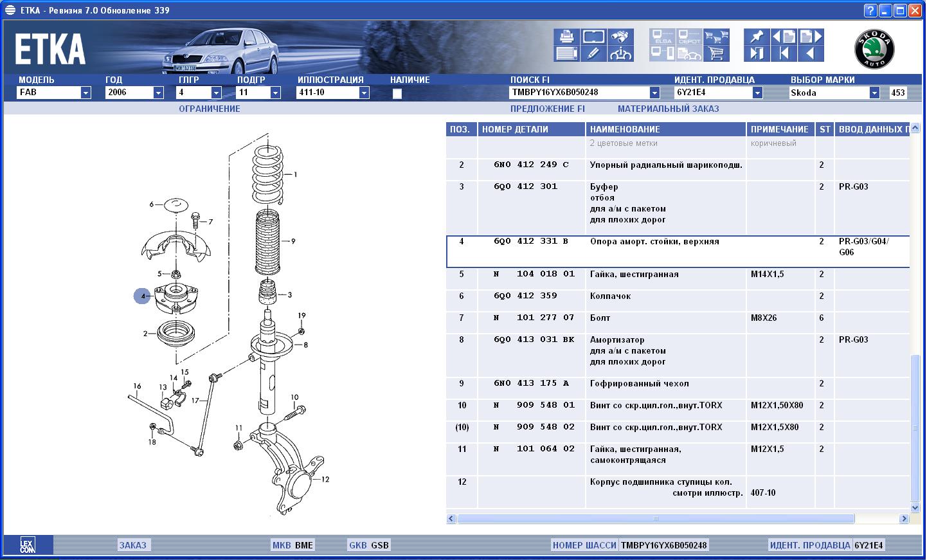Click the scroll-down arrow of parts list
The image size is (927, 560).
point(915,508)
